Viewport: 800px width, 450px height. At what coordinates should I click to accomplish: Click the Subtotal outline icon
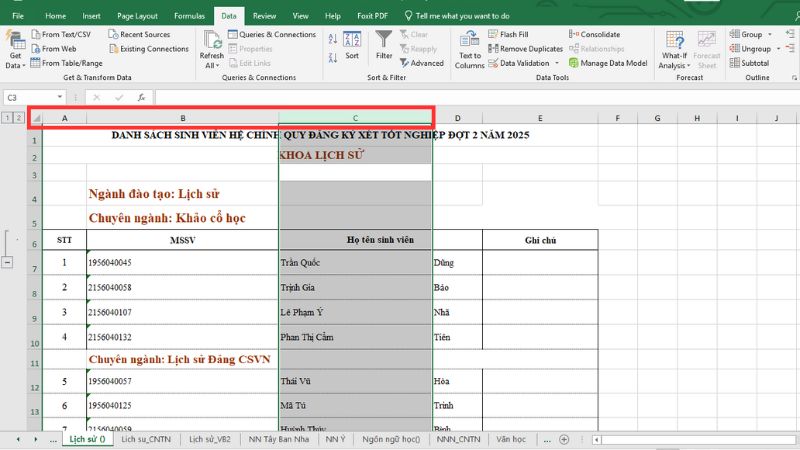click(749, 62)
